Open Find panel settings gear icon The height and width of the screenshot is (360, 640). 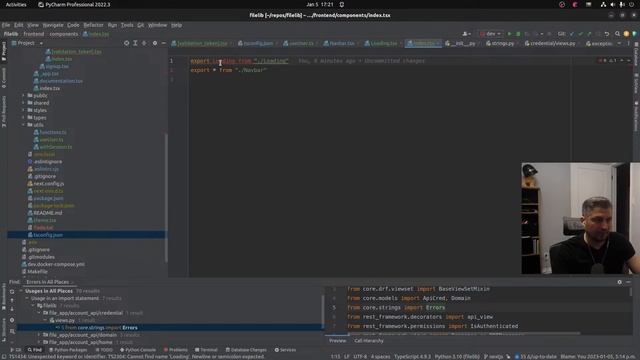coord(620,282)
